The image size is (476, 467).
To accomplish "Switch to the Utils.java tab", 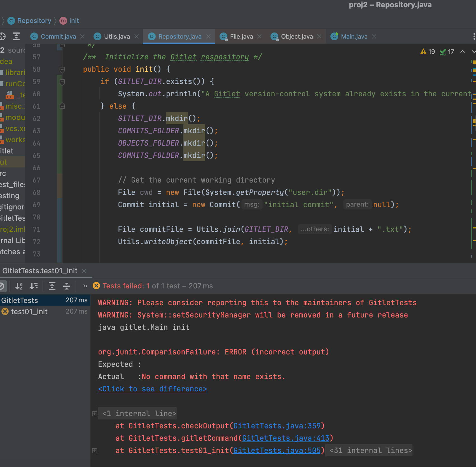I will coord(116,36).
